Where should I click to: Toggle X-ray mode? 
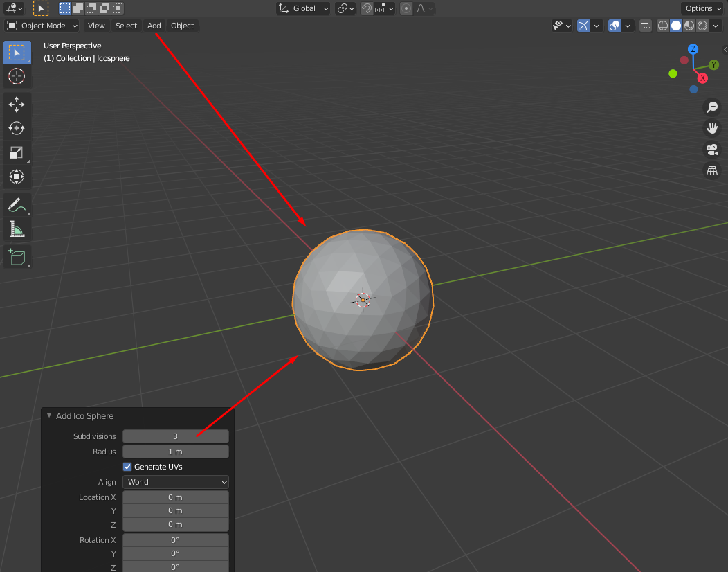coord(646,26)
